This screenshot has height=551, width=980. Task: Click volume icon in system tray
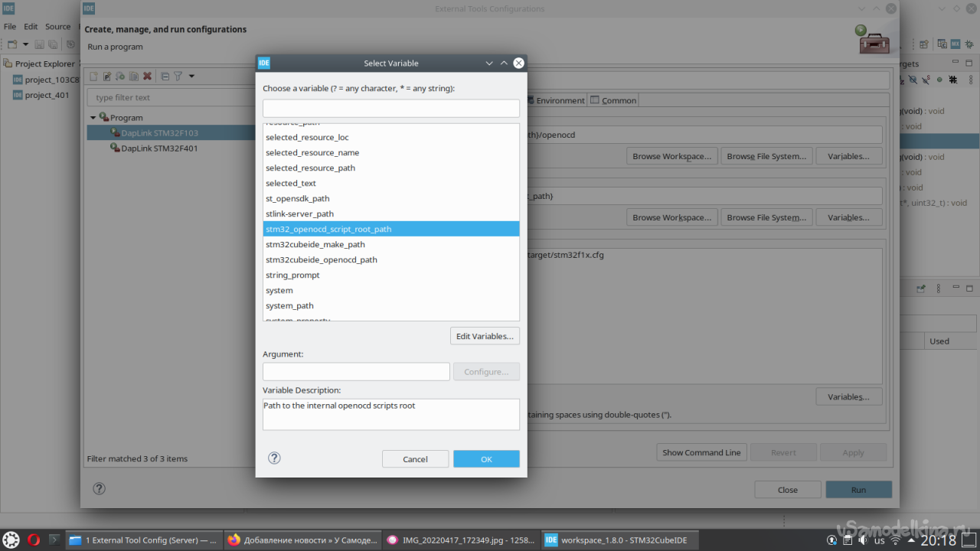[x=862, y=540]
